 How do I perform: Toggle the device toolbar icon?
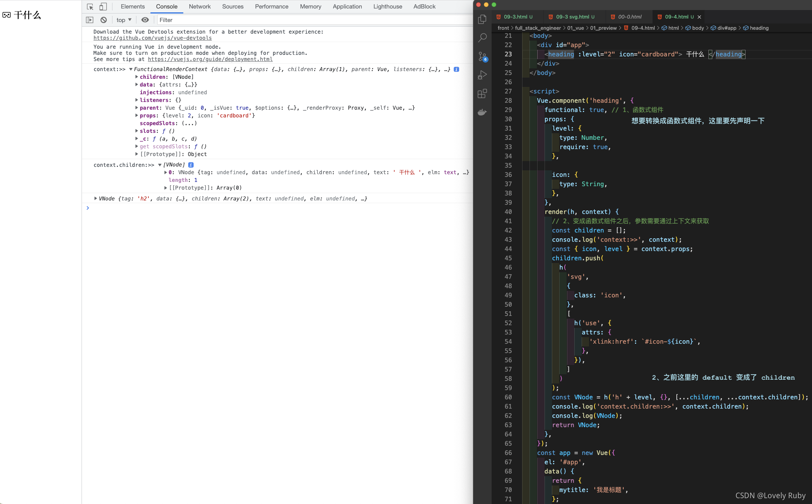(103, 7)
